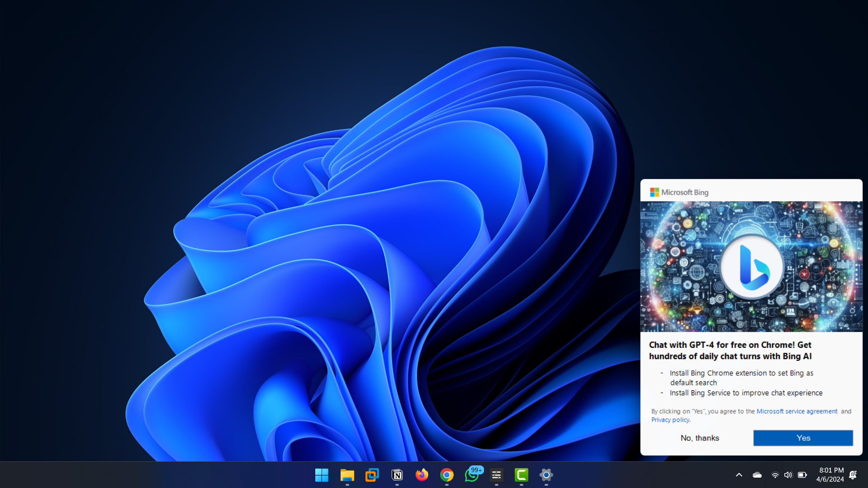Launch Firefox from the taskbar
The image size is (868, 488).
click(422, 475)
